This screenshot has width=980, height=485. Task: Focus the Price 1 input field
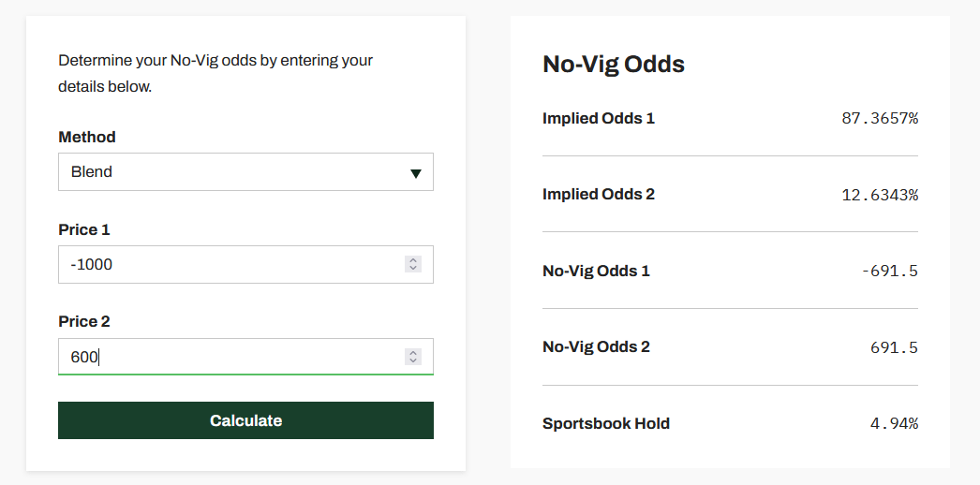click(225, 265)
